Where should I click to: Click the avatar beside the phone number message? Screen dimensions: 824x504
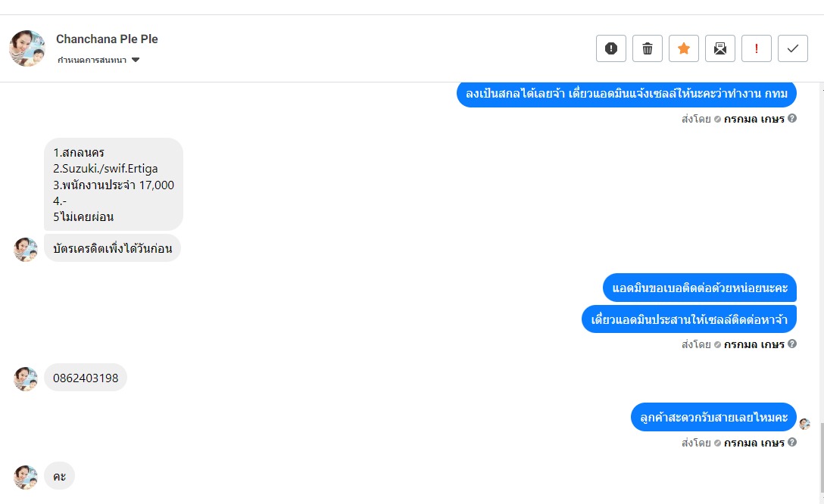26,379
